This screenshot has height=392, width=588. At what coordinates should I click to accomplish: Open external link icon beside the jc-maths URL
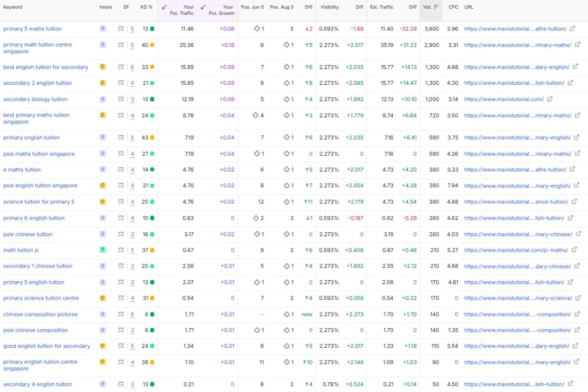574,250
